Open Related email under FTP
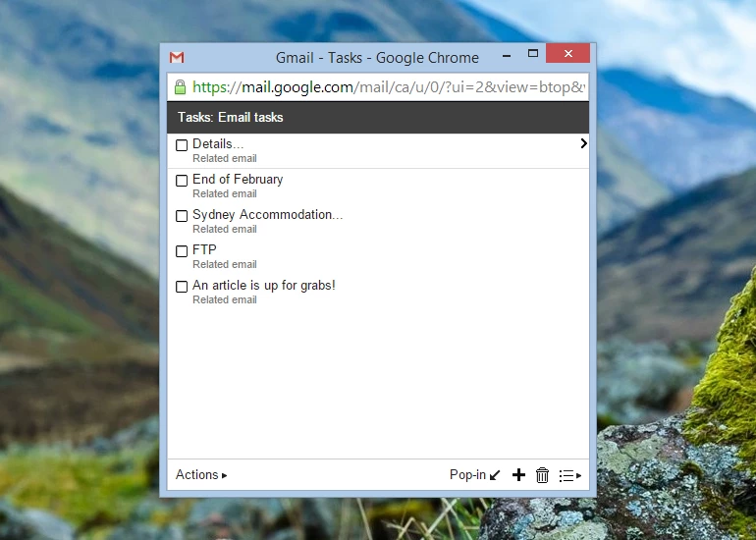 coord(225,264)
